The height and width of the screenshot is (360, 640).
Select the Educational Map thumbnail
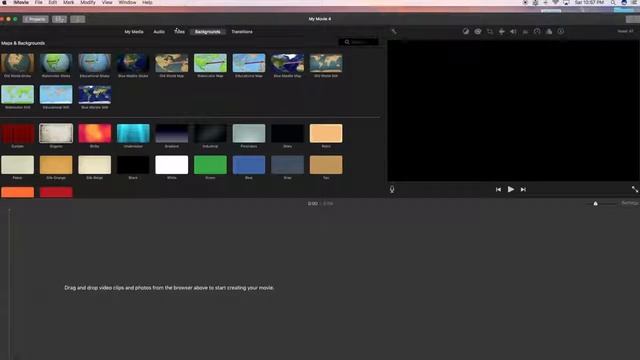249,63
